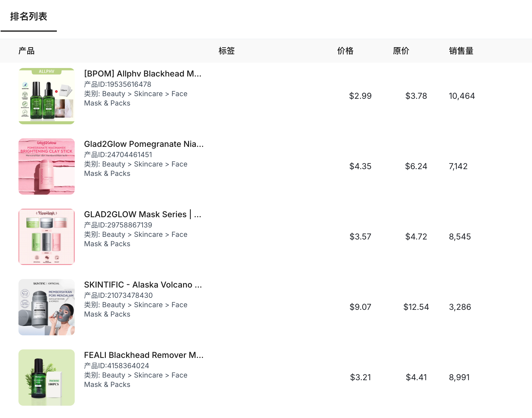
Task: Click the $3.78 original price cell
Action: coord(416,96)
